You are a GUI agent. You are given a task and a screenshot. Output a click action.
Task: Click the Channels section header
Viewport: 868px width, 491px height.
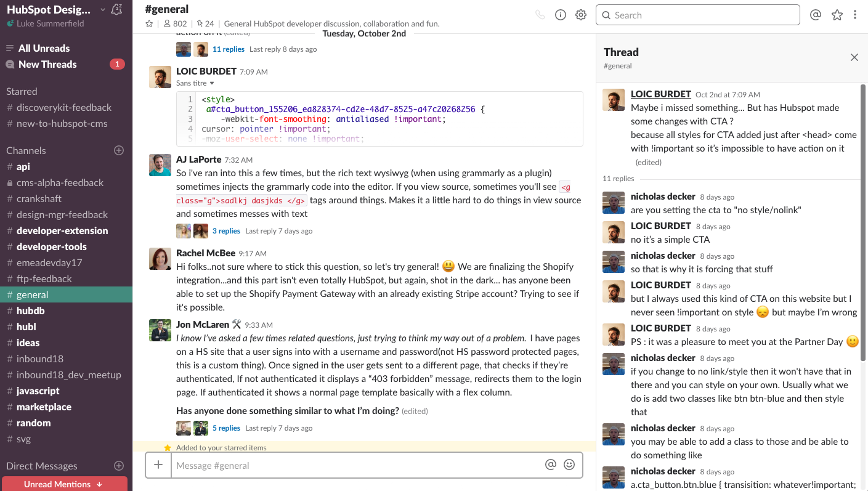point(26,150)
